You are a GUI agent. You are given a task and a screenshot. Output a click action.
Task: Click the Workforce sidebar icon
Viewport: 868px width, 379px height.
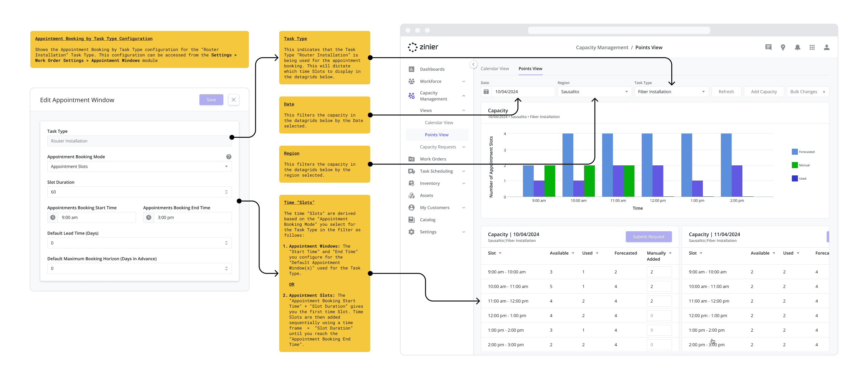(412, 81)
